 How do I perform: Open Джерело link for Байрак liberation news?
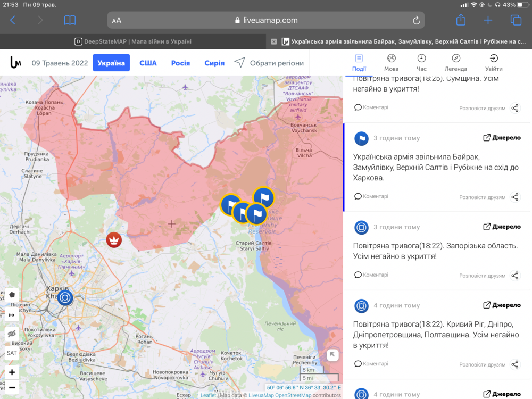[x=502, y=138]
